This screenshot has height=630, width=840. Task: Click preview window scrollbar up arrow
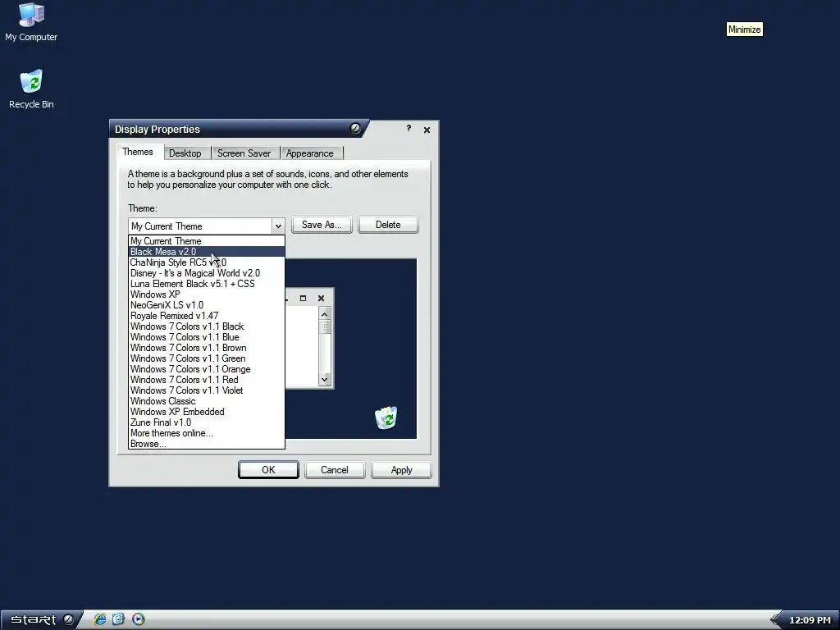point(325,314)
